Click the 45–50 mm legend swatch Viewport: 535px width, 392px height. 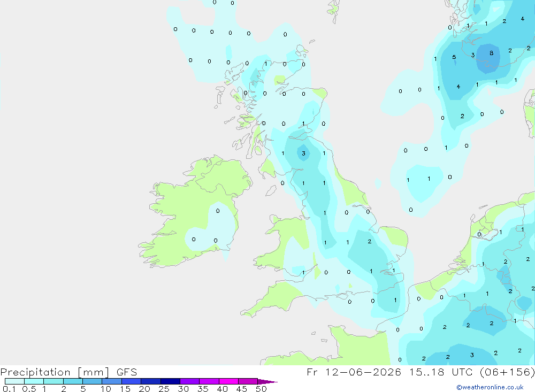[x=248, y=381]
